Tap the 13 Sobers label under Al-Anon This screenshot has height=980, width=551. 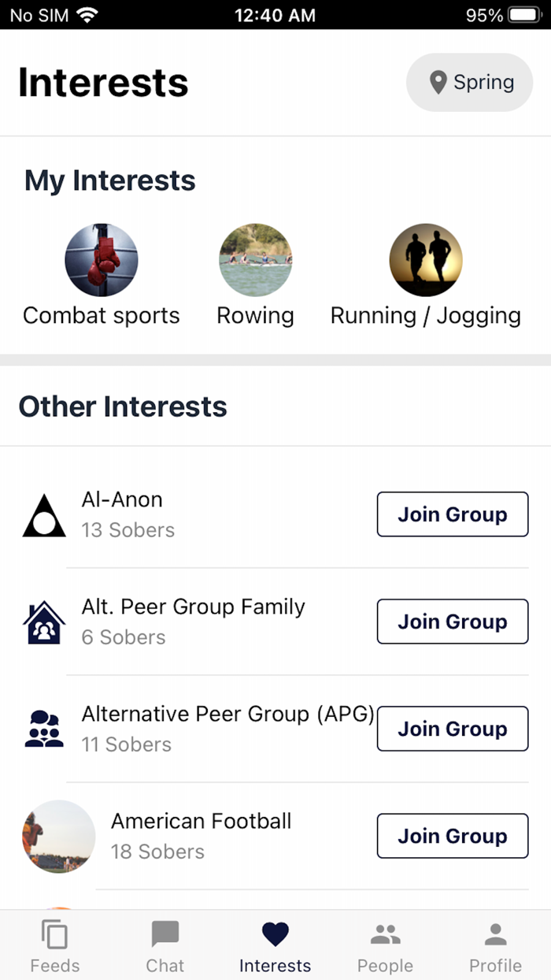(x=128, y=530)
